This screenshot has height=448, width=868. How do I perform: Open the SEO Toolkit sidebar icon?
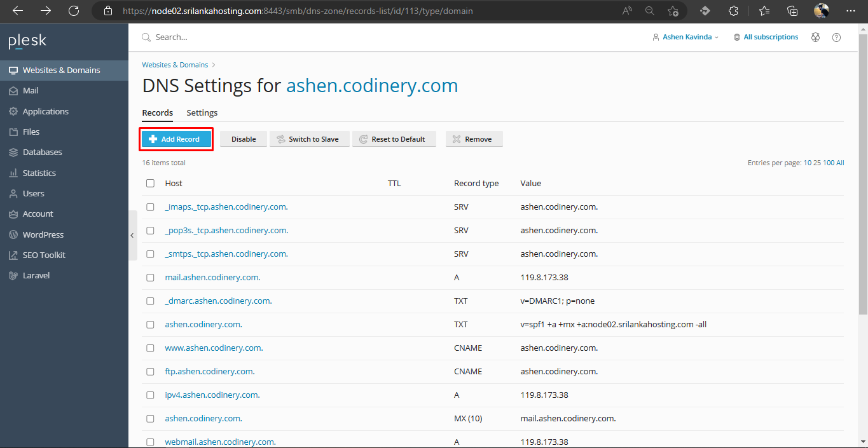(13, 255)
